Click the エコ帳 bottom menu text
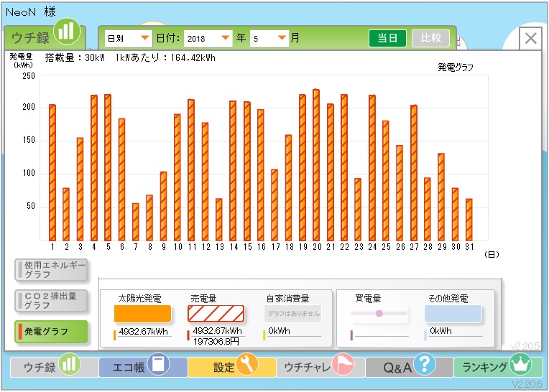Viewport: 549px width, 392px height. pyautogui.click(x=129, y=367)
